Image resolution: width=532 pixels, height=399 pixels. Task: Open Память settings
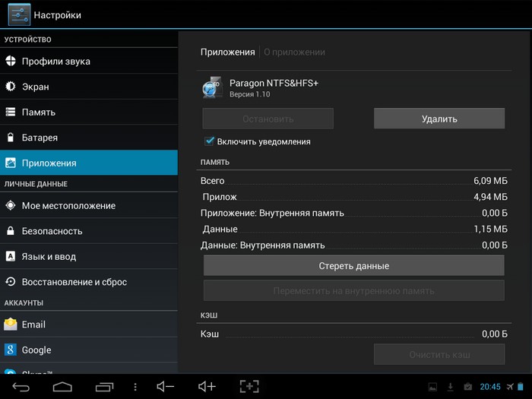[89, 112]
